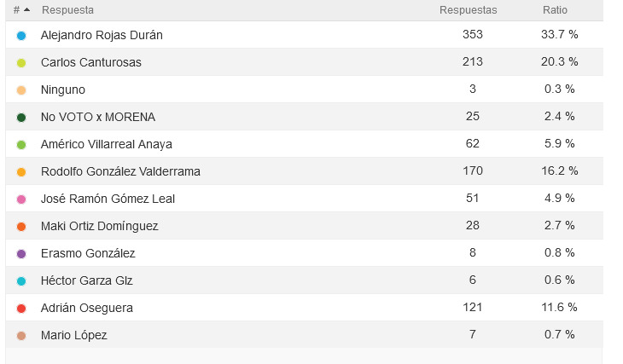Click the peach dot beside Ninguno

pyautogui.click(x=21, y=90)
